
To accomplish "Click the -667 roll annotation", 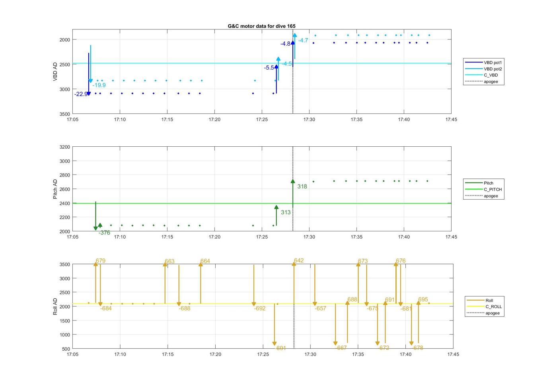I will click(341, 347).
